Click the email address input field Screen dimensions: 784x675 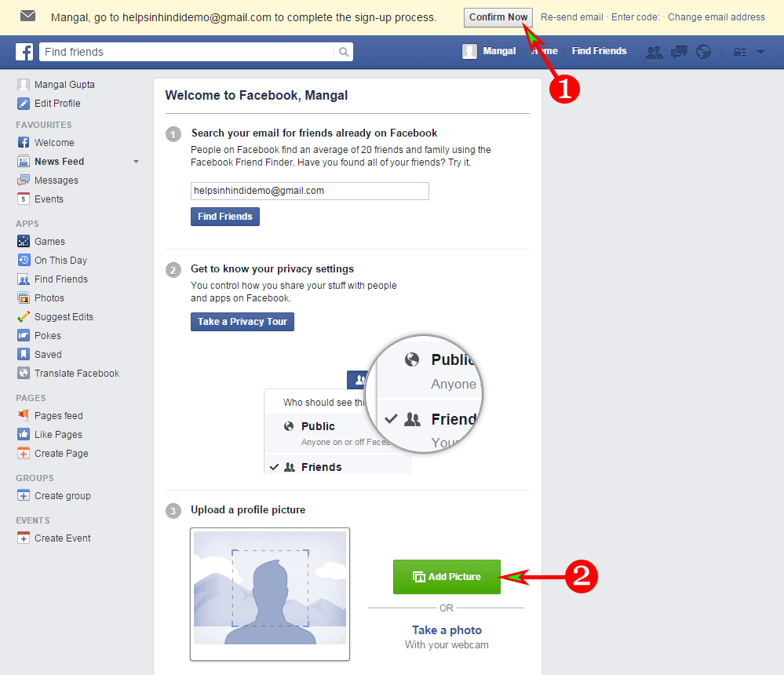click(309, 191)
